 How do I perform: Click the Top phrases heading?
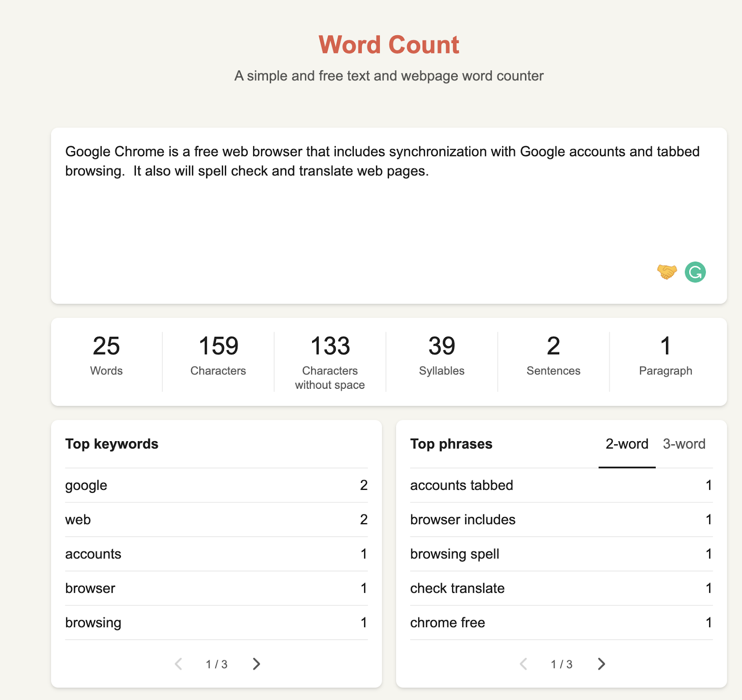click(451, 444)
